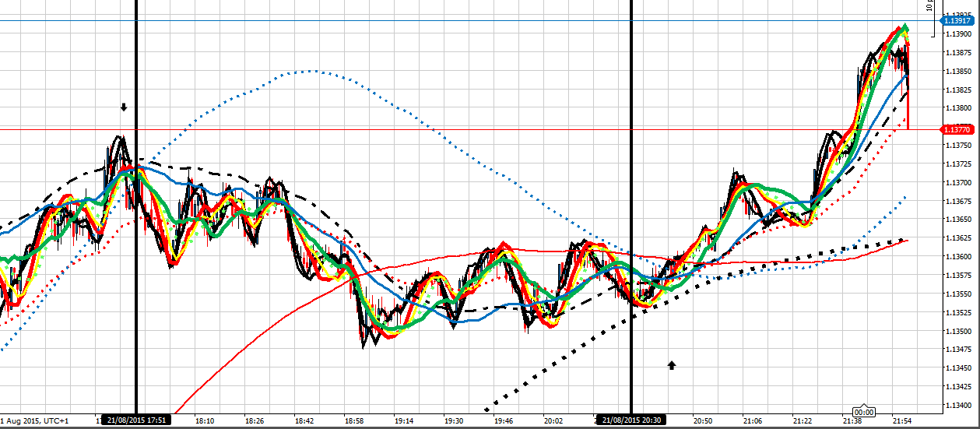Click the green arrowhead at chart peak
Screen dimensions: 980x429
click(x=904, y=27)
